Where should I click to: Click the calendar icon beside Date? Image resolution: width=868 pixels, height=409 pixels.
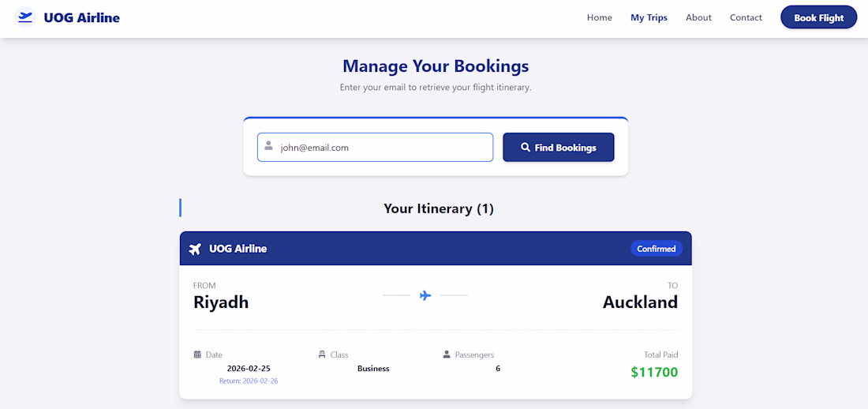[197, 355]
